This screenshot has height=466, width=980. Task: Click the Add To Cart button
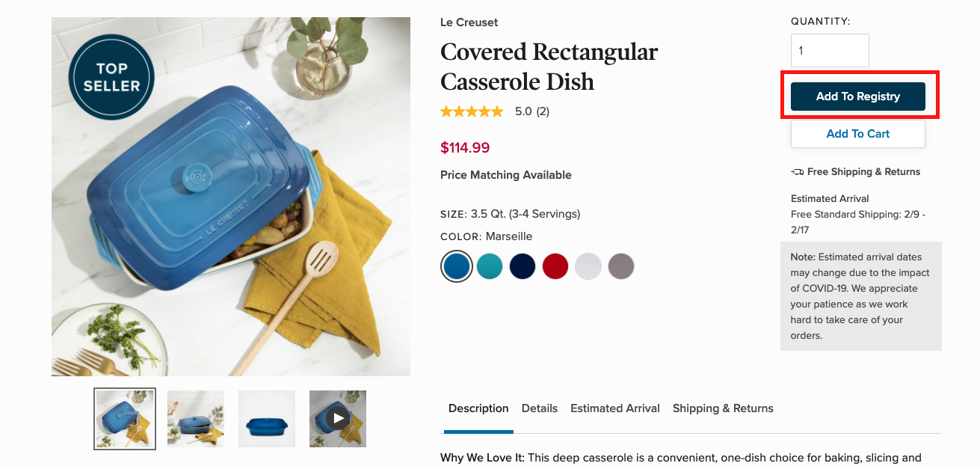click(x=858, y=134)
